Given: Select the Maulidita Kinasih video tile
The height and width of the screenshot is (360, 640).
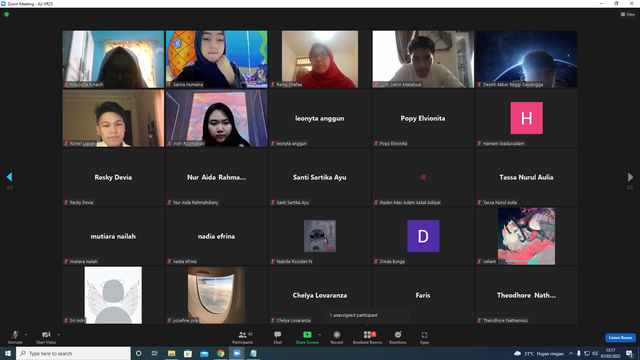Looking at the screenshot, I should coord(113,59).
